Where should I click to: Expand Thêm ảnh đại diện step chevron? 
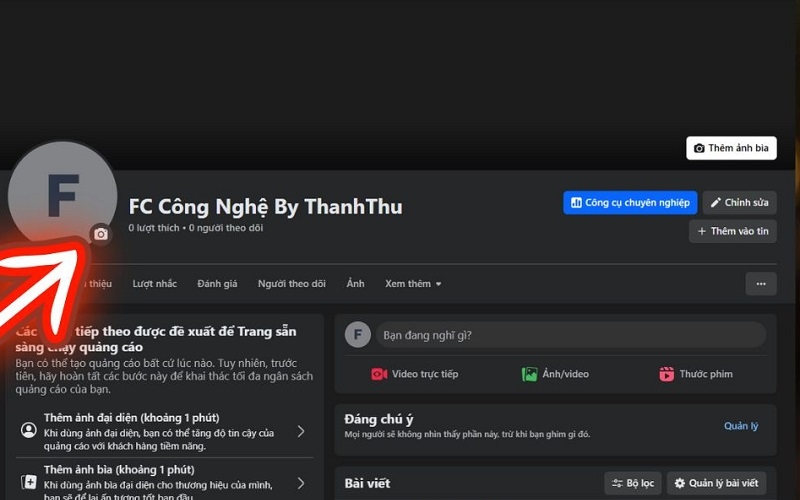301,432
